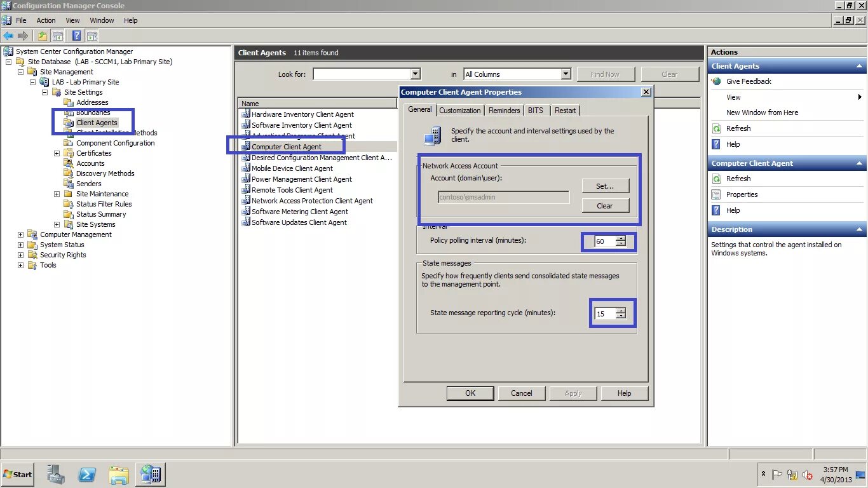Collapse the Site Settings tree node

point(44,92)
